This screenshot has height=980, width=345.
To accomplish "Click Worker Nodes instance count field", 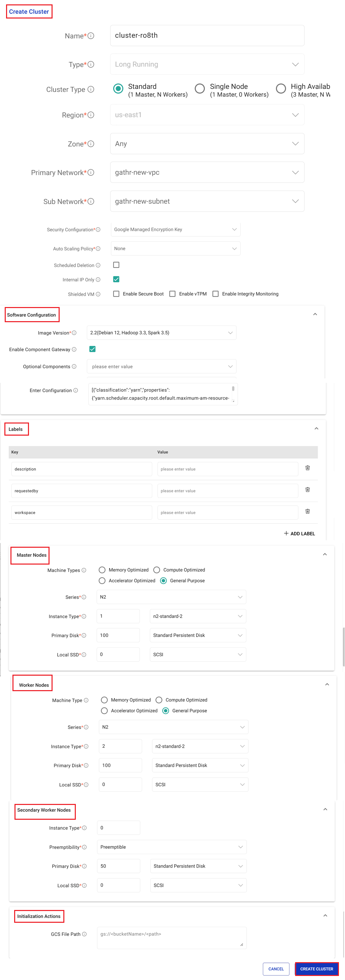I will point(120,746).
